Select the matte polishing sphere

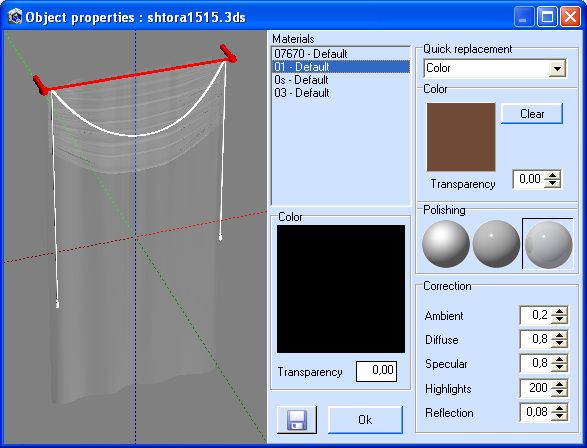(x=446, y=244)
